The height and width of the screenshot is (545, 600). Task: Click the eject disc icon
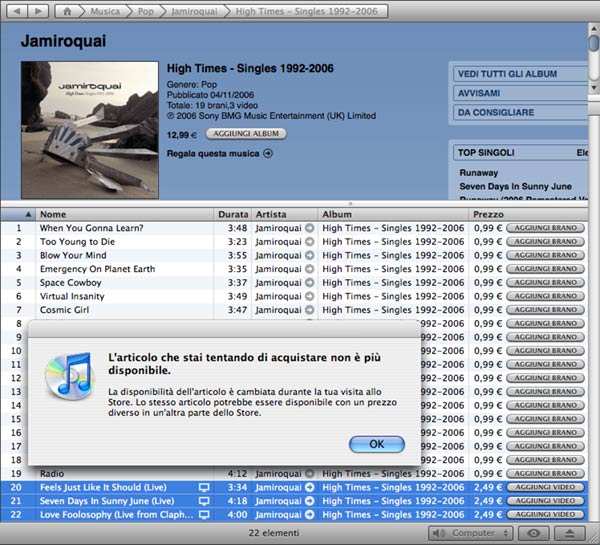570,533
